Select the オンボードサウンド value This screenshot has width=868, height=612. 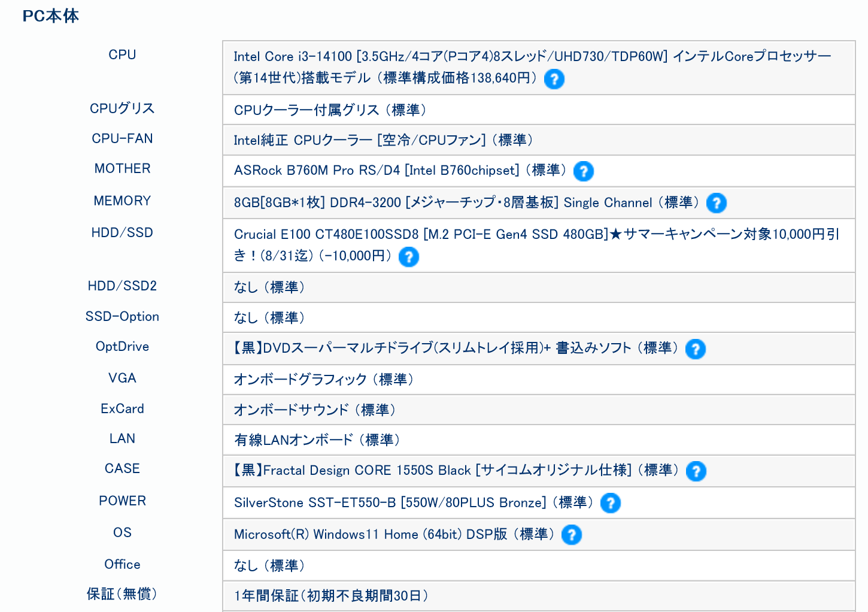(315, 410)
